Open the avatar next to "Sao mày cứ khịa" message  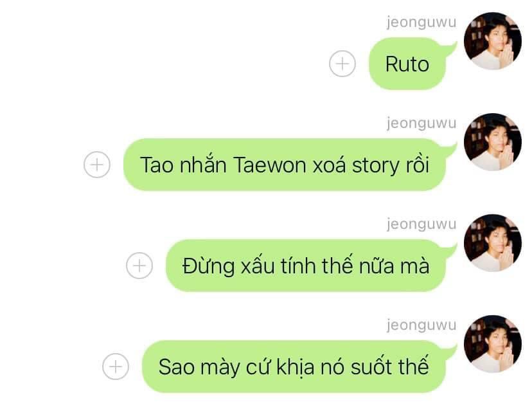coord(493,344)
